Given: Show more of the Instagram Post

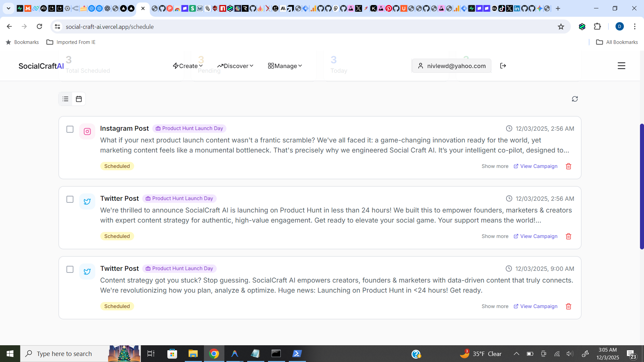Looking at the screenshot, I should pos(495,166).
